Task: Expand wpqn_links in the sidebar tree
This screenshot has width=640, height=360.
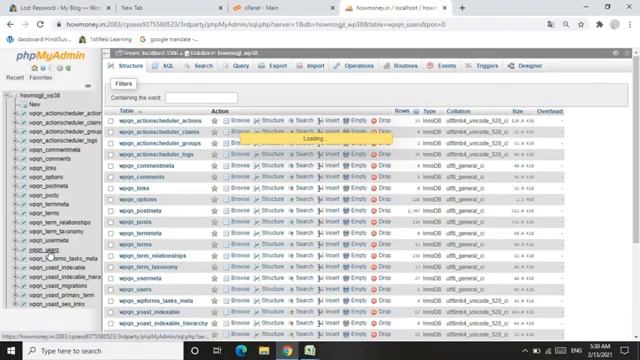Action: (16, 168)
